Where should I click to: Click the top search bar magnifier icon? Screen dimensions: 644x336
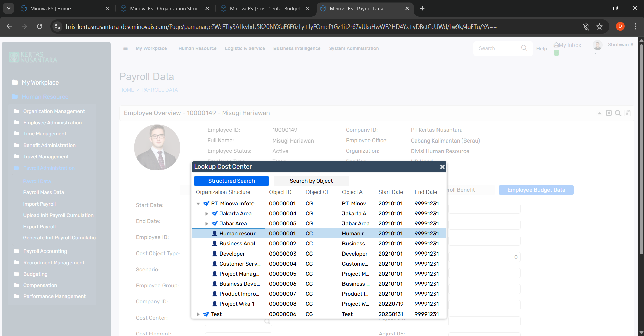pos(524,48)
